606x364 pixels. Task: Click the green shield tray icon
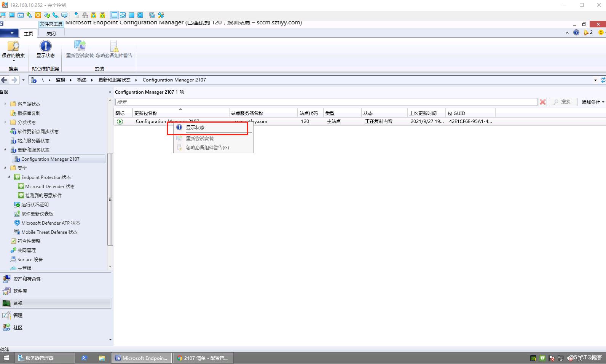pyautogui.click(x=542, y=358)
